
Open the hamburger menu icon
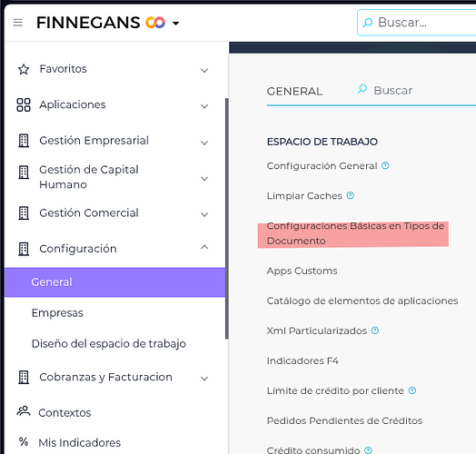point(18,23)
